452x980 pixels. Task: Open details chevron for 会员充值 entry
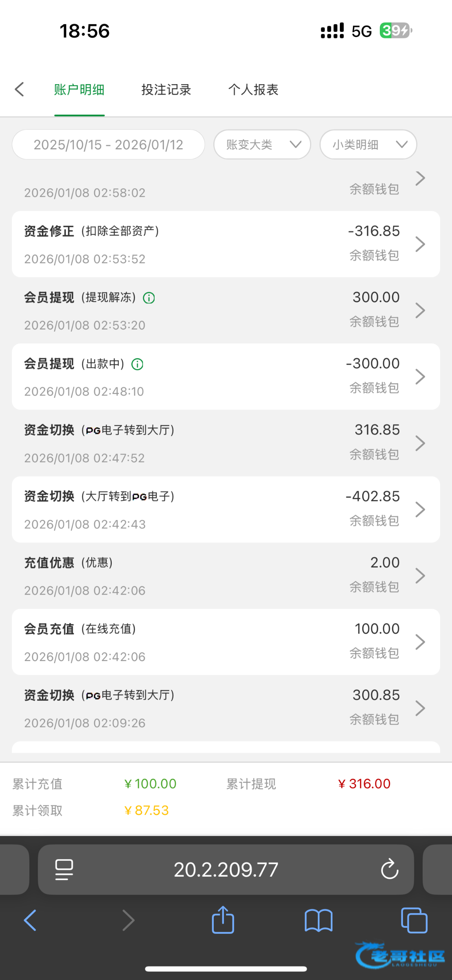pos(420,642)
